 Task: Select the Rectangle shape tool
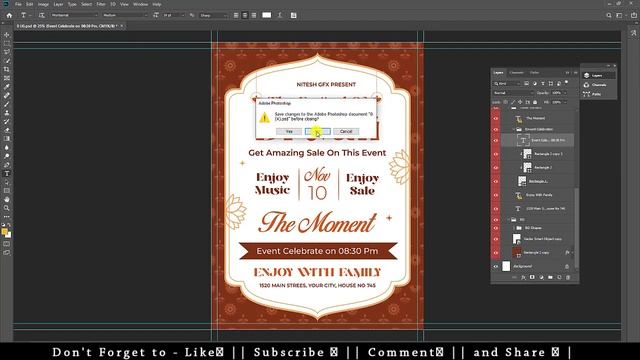tap(7, 191)
